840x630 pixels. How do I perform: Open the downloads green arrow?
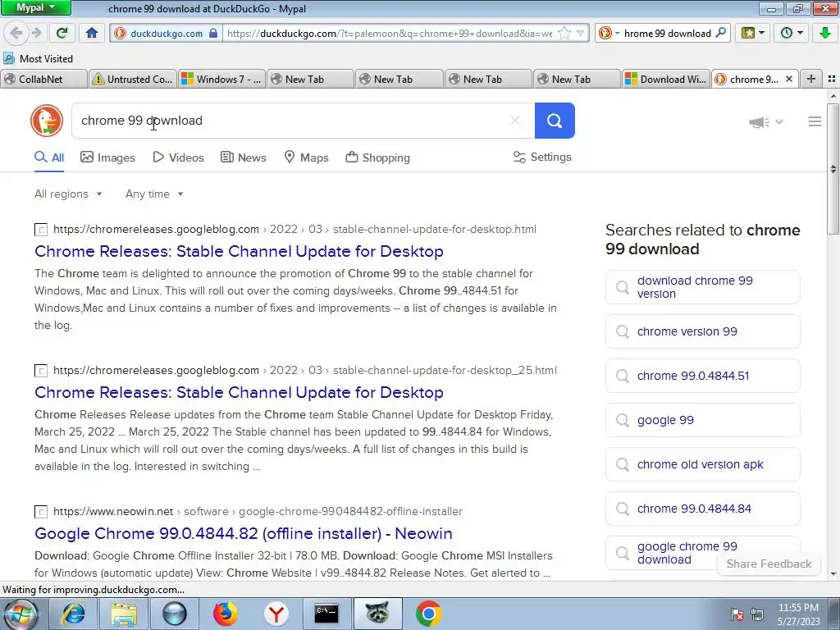825,33
